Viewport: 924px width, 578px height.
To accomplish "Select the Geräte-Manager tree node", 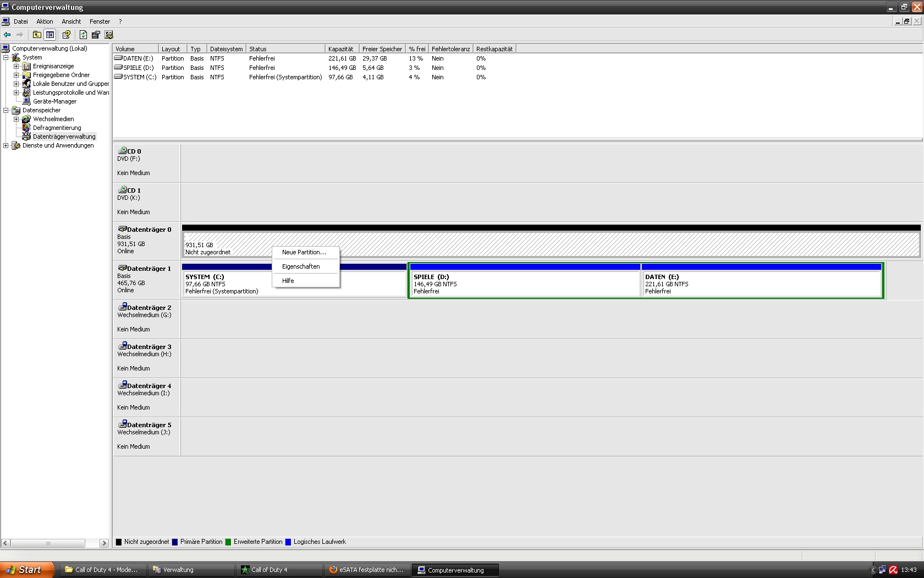I will (x=54, y=101).
